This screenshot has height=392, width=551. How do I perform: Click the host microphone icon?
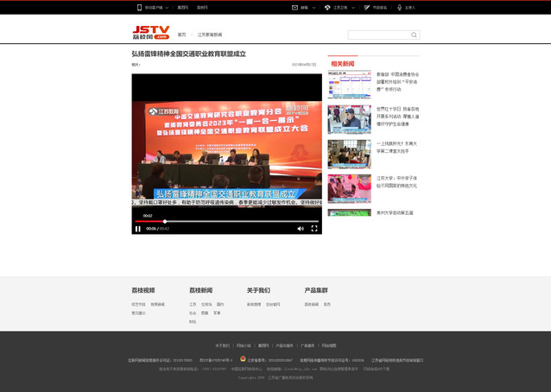(398, 7)
